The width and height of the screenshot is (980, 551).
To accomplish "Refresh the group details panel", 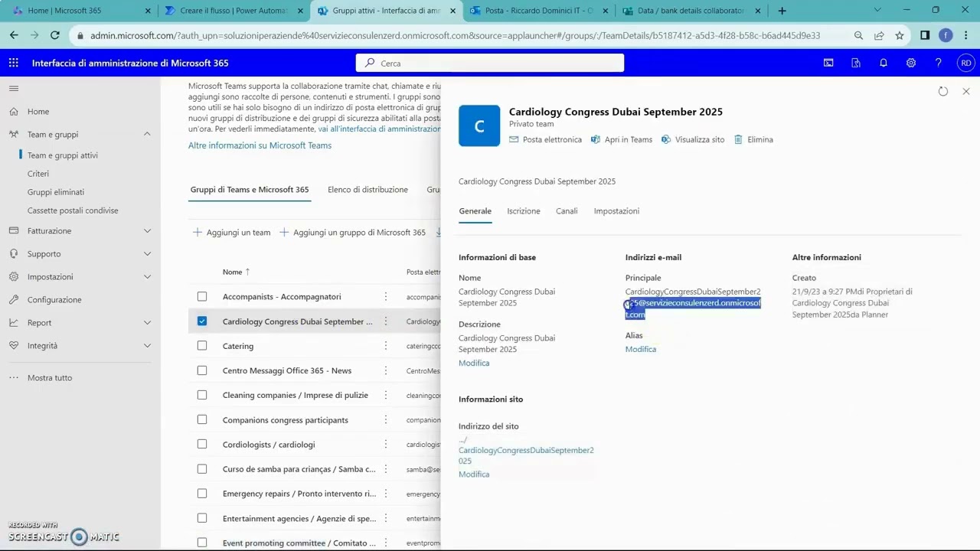I will (943, 91).
